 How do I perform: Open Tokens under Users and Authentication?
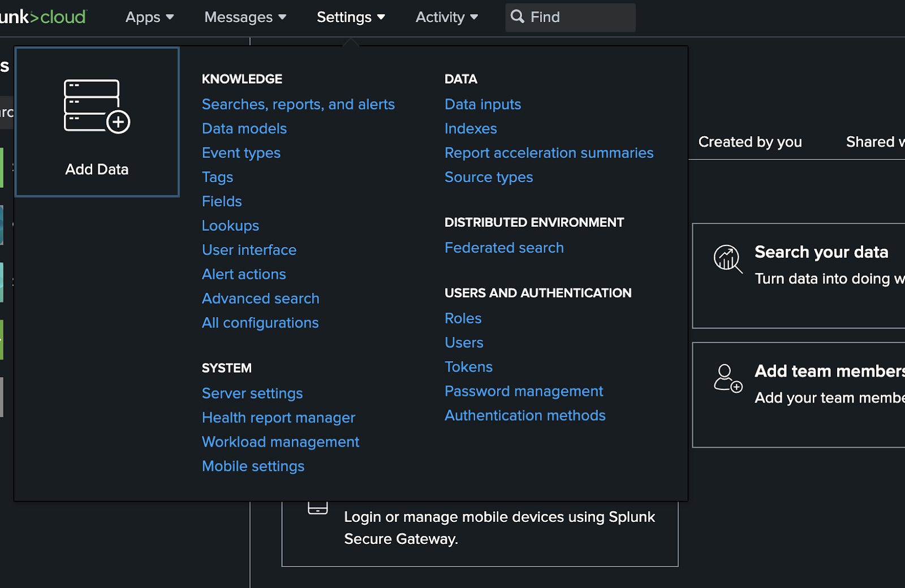coord(468,367)
